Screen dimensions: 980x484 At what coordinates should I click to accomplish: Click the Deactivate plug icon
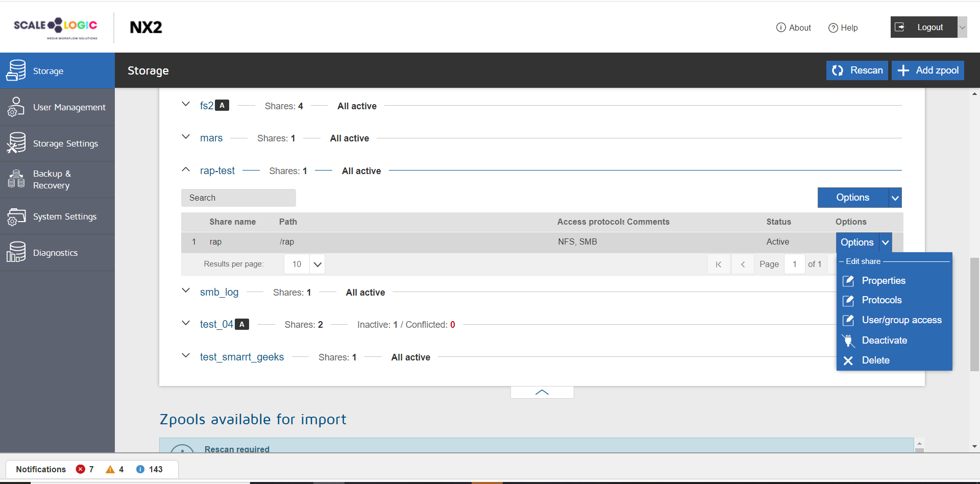point(848,341)
